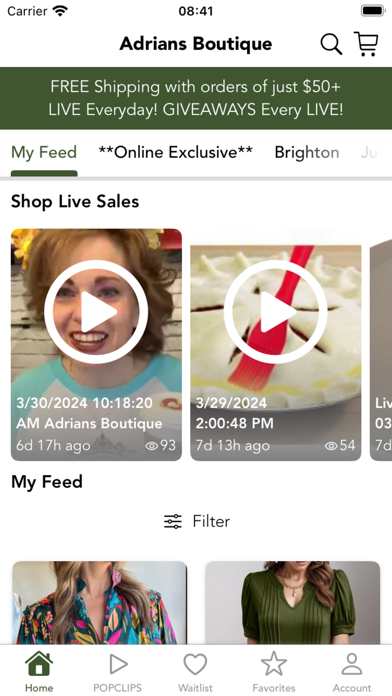392x696 pixels.
Task: Open Account person icon
Action: tap(352, 664)
